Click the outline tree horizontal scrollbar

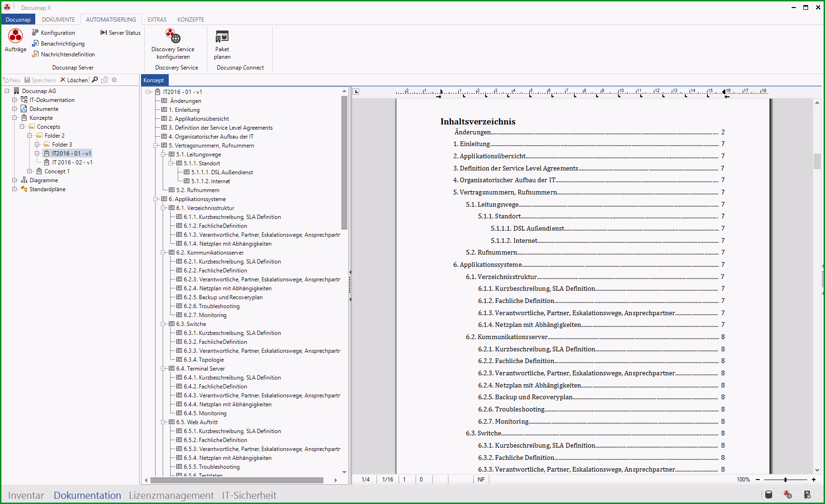pyautogui.click(x=237, y=480)
